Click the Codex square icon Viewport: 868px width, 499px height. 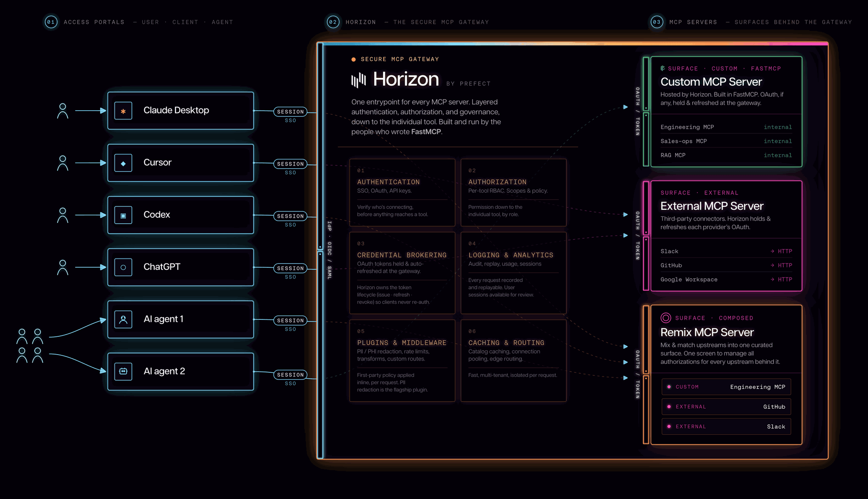123,215
